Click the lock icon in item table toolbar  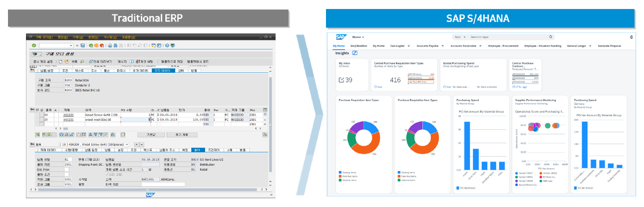click(x=66, y=135)
